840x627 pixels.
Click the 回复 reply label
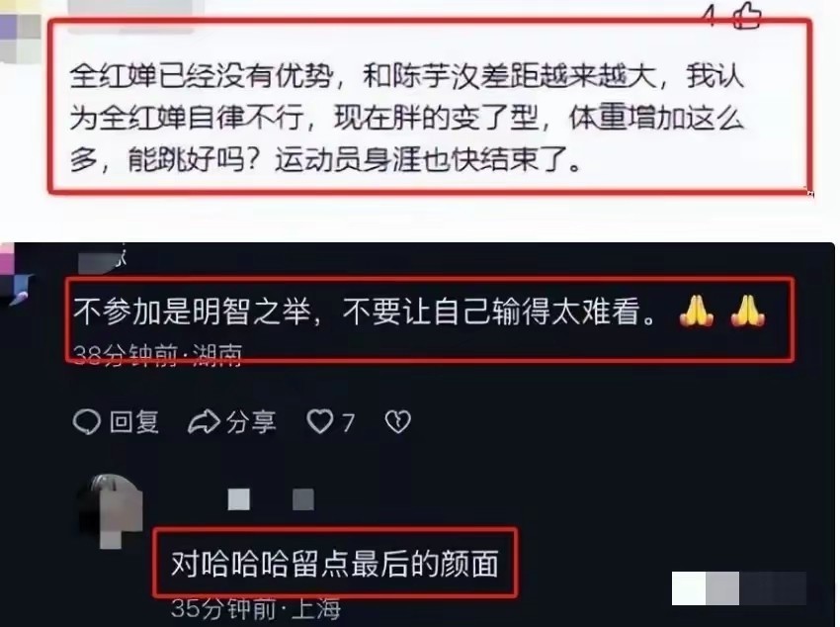[x=134, y=421]
